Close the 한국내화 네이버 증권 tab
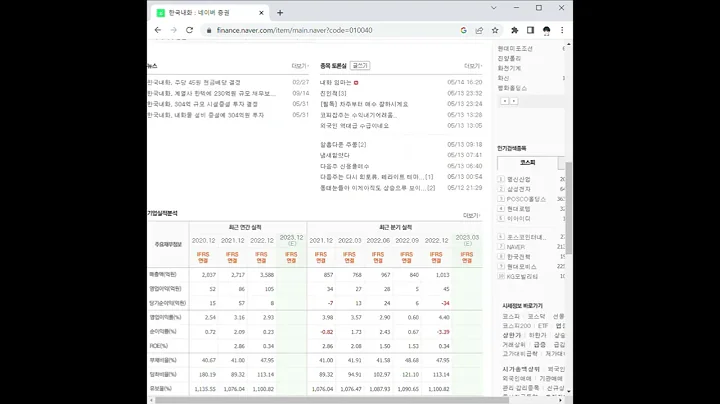The height and width of the screenshot is (404, 720). point(261,13)
